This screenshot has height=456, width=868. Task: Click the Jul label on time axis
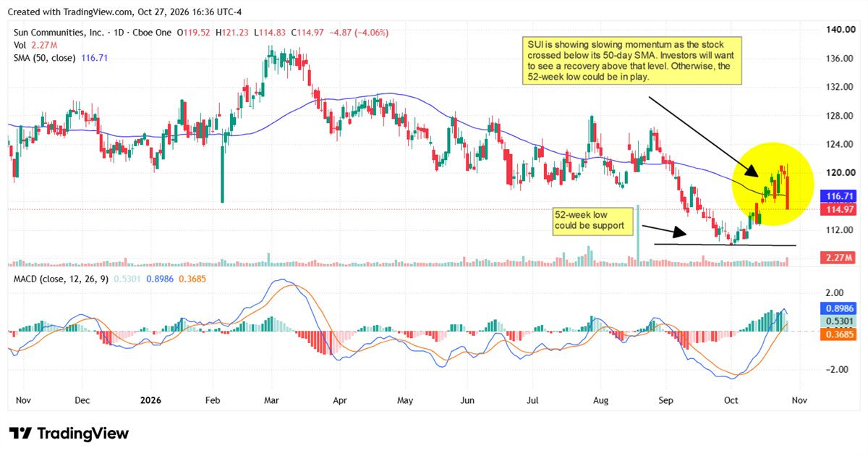coord(533,400)
